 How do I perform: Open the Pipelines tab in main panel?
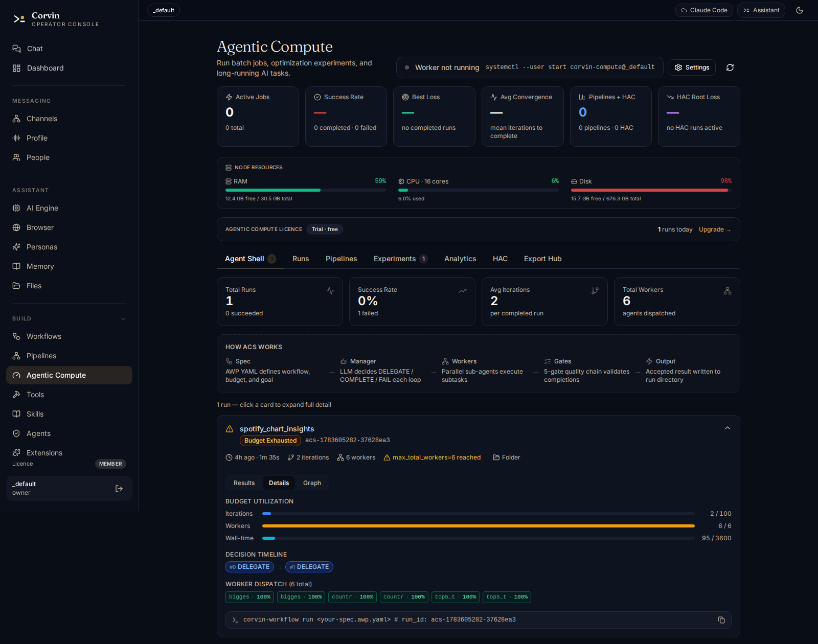click(342, 259)
